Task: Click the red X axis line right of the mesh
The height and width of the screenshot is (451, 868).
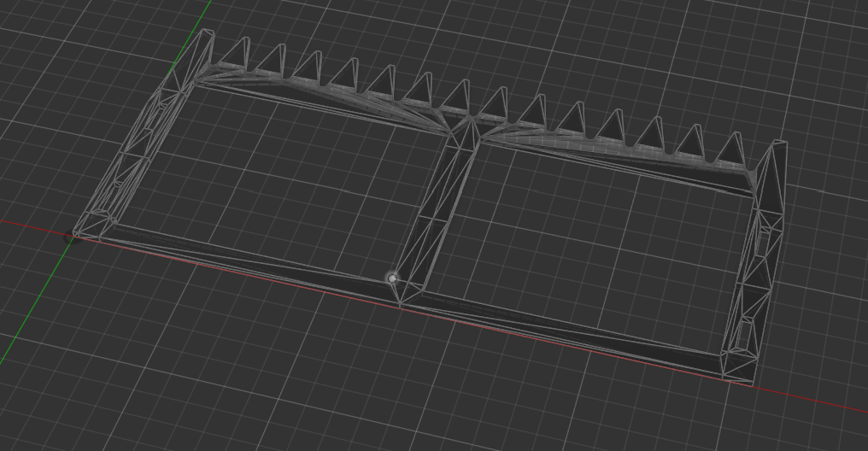Action: pyautogui.click(x=820, y=401)
